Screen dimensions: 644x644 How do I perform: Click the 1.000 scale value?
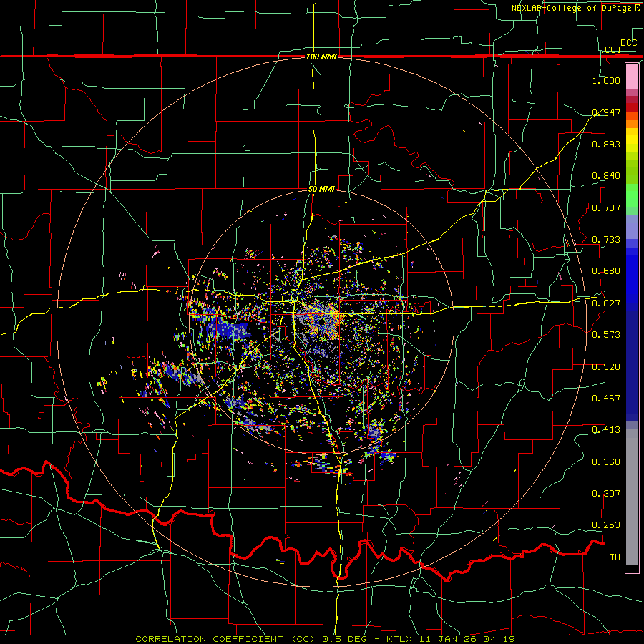click(x=606, y=80)
